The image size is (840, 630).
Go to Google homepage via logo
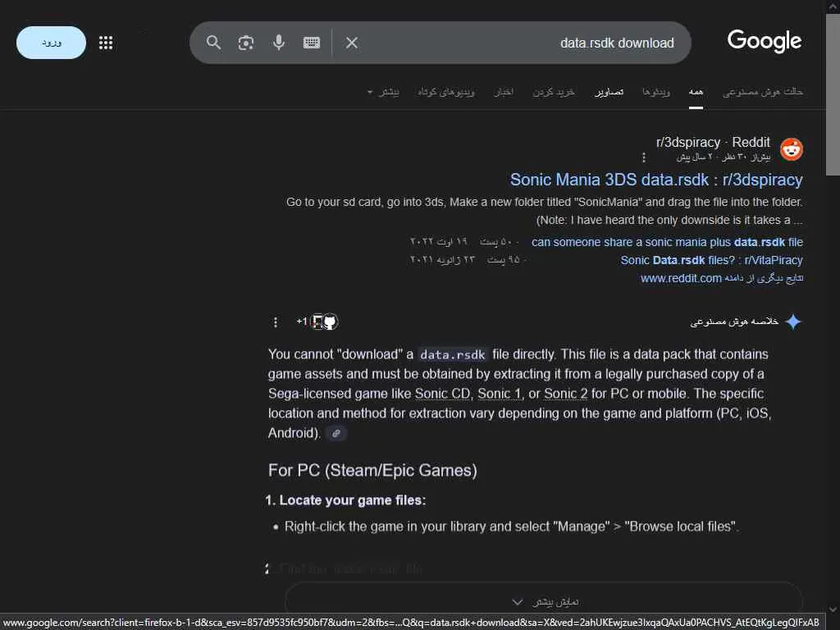(765, 41)
